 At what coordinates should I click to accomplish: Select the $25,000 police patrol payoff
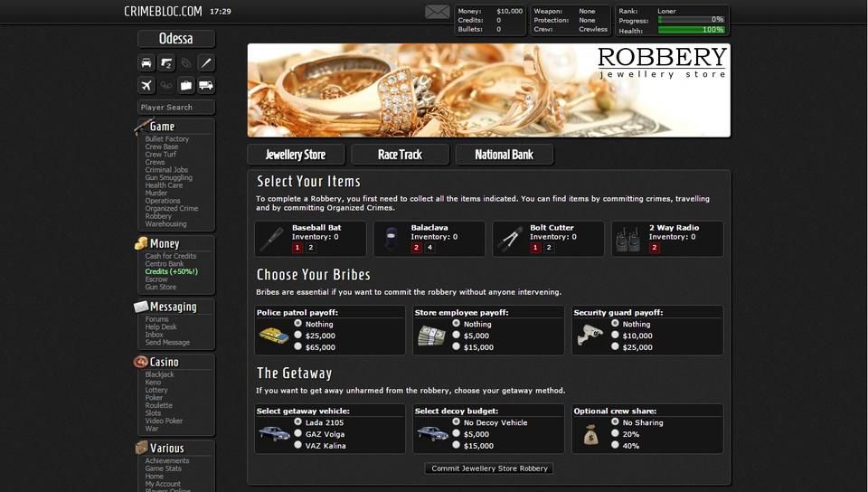point(298,336)
